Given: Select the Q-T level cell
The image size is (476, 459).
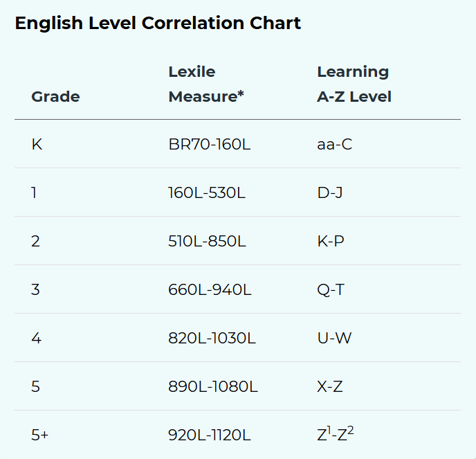Looking at the screenshot, I should (331, 289).
